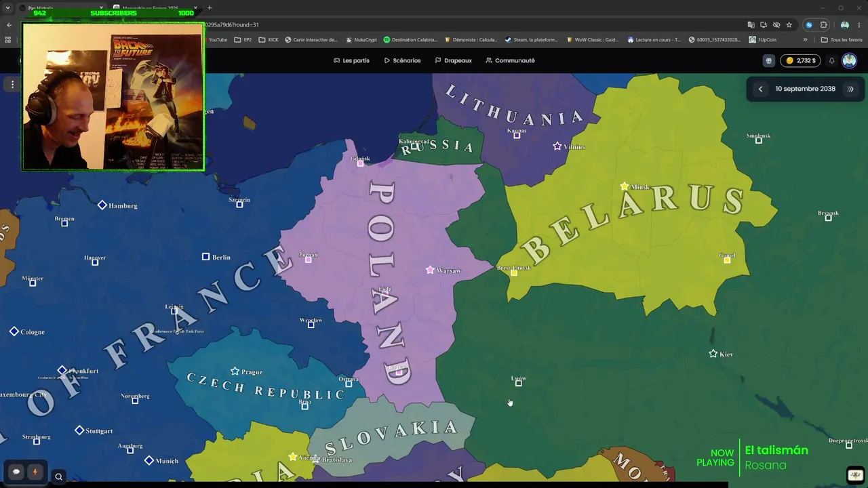Select the Wrocław city square marker
The height and width of the screenshot is (488, 868).
pos(311,325)
